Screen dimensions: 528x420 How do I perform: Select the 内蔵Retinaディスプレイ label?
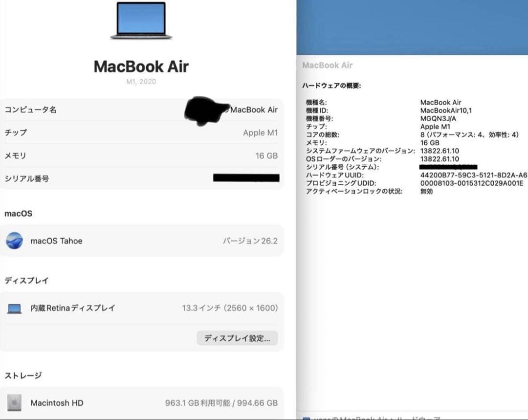(73, 308)
